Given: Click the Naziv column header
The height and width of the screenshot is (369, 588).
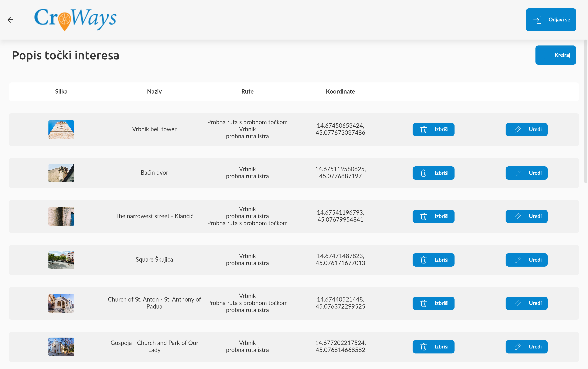Looking at the screenshot, I should (x=154, y=92).
